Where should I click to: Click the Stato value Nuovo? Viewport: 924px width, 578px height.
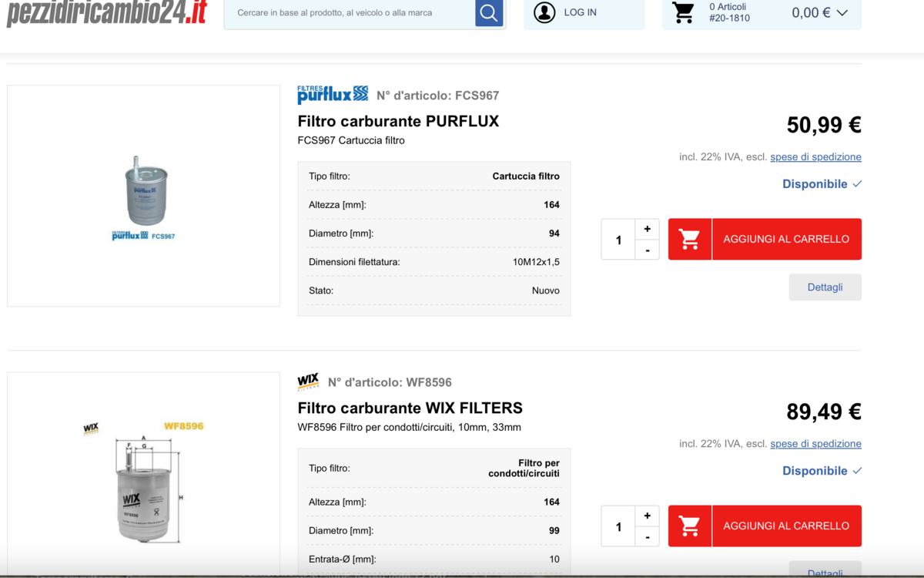tap(545, 291)
